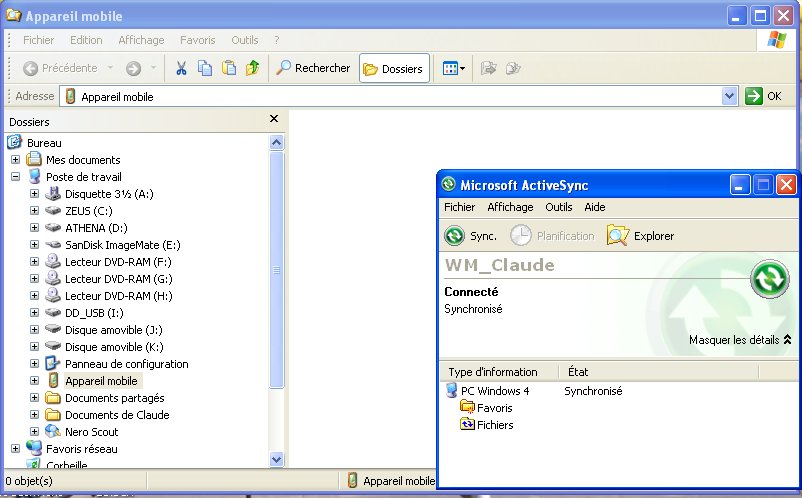Open the Explorer Affichage menu
The image size is (802, 498).
[x=141, y=40]
